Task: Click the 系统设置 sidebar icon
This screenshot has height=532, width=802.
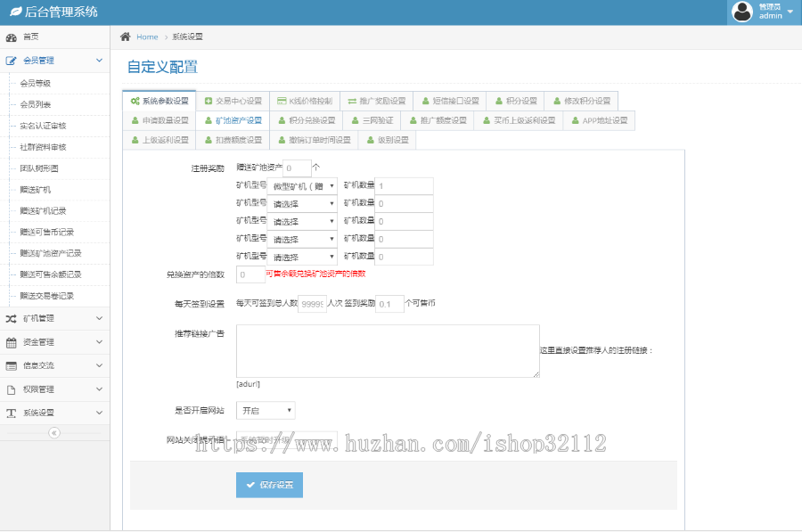Action: click(11, 413)
